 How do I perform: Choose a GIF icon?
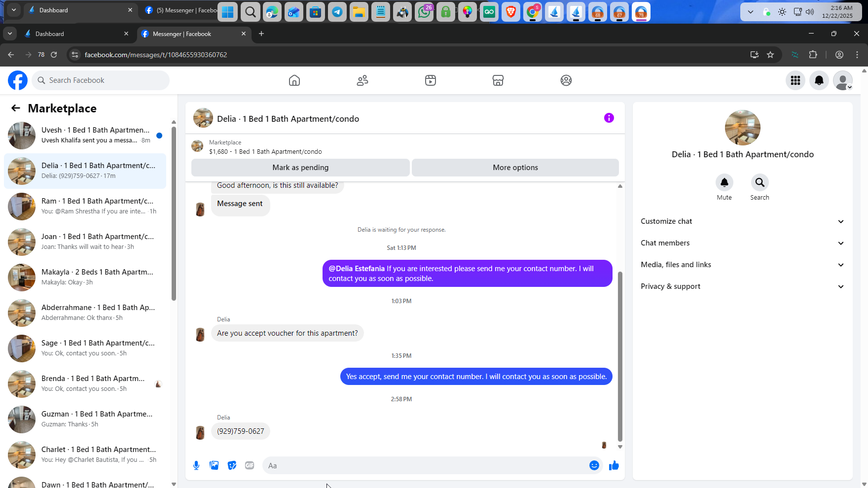250,465
